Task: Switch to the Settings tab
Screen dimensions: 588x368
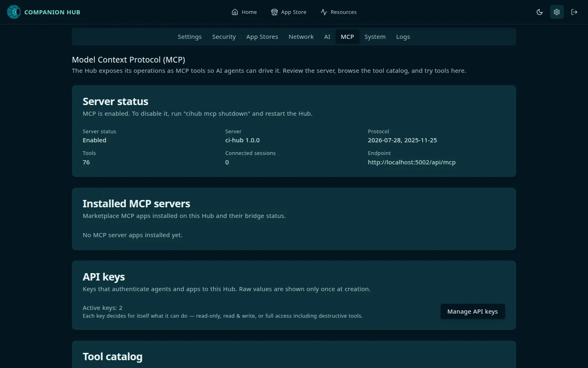Action: click(x=189, y=37)
